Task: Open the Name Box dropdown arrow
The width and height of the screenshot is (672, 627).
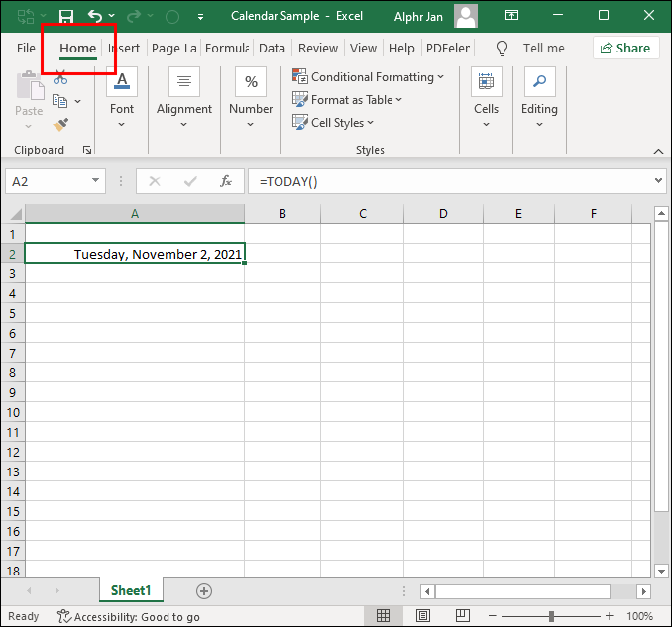Action: pyautogui.click(x=96, y=181)
